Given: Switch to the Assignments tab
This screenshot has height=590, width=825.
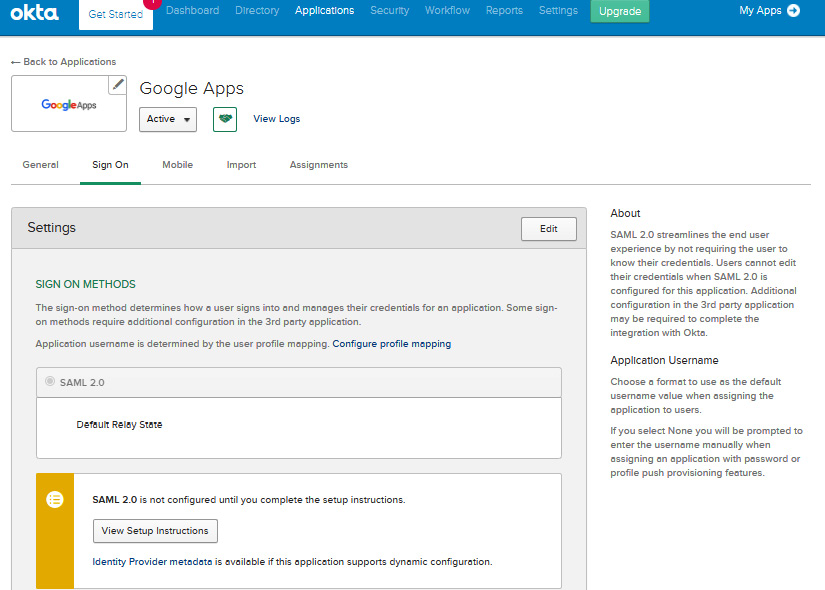Looking at the screenshot, I should [319, 165].
